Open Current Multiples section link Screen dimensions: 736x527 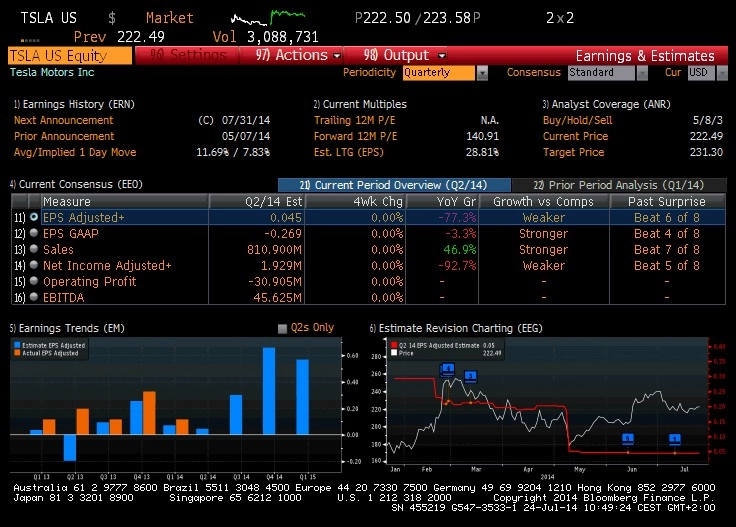(x=360, y=104)
